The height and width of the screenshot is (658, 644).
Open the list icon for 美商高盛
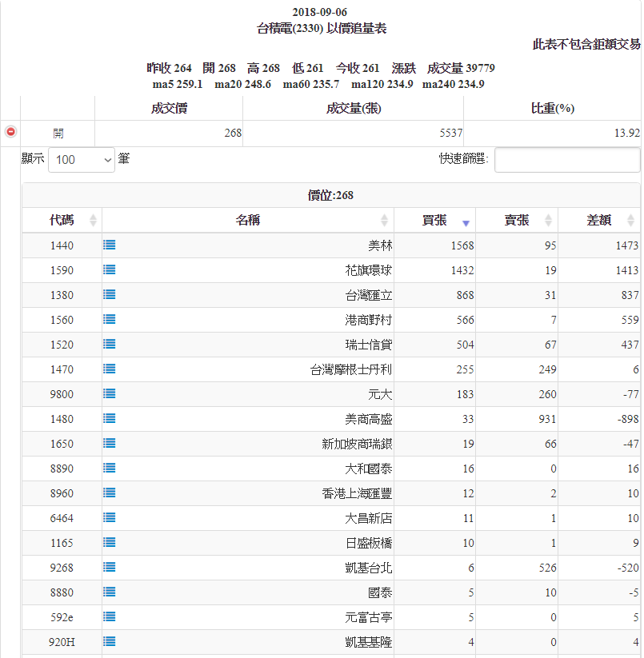coord(110,418)
